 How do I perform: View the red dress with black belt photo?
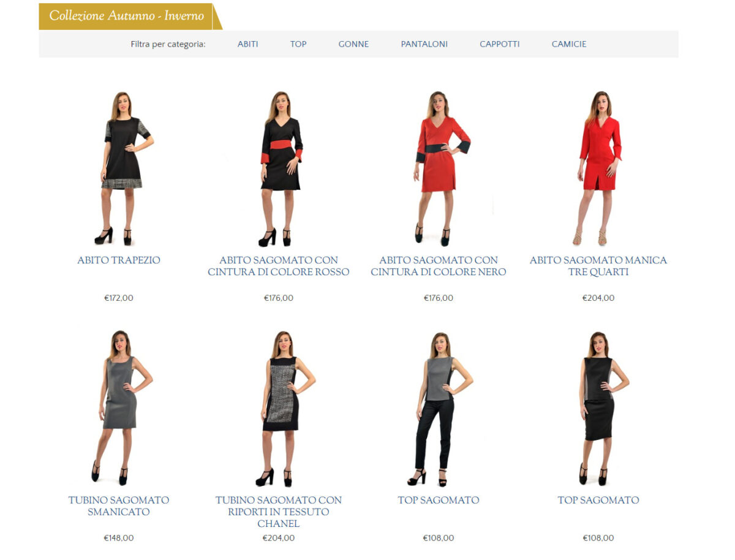(439, 168)
